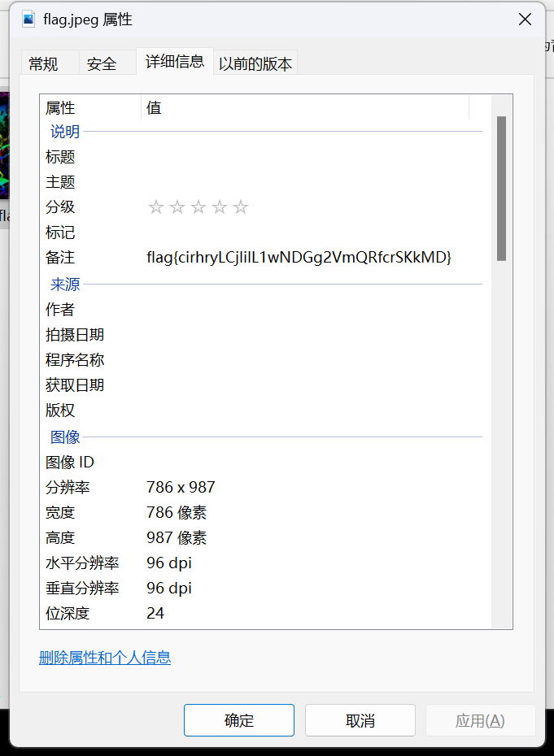Click the vertical scrollbar thumb in details list
This screenshot has height=756, width=554.
pyautogui.click(x=501, y=187)
